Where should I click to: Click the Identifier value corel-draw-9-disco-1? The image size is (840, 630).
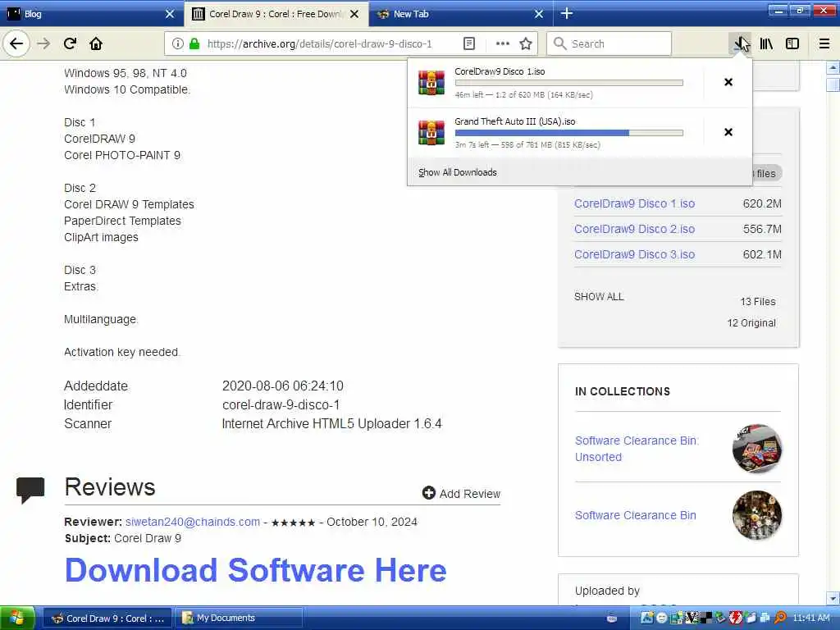tap(281, 405)
